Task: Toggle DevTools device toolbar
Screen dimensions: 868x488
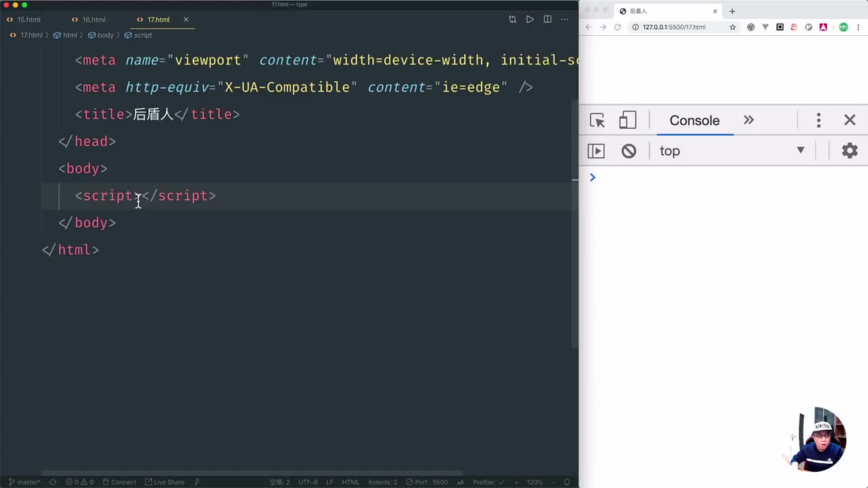Action: [x=627, y=121]
